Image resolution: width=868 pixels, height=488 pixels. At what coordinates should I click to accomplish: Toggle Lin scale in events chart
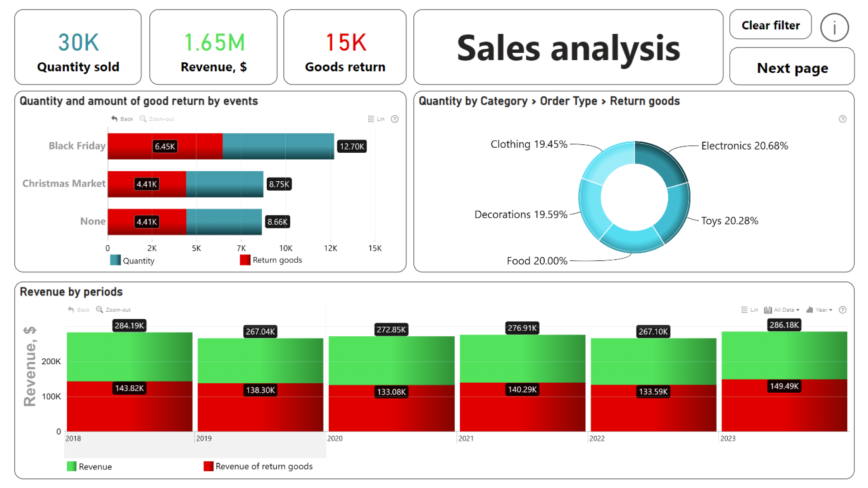pyautogui.click(x=376, y=119)
